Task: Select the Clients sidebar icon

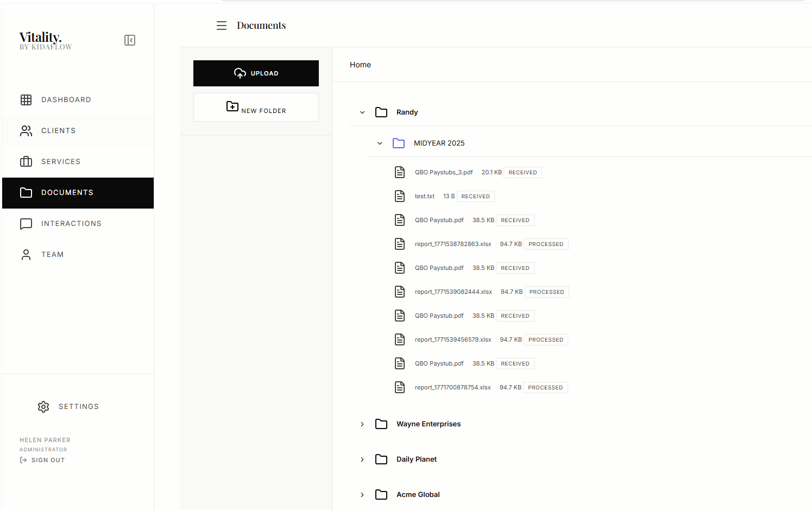Action: tap(26, 130)
